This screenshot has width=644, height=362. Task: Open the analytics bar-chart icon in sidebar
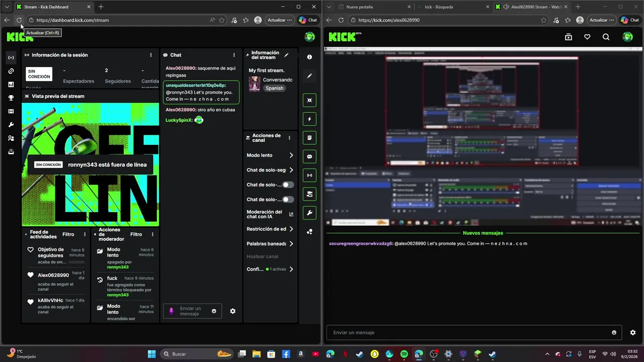pyautogui.click(x=11, y=84)
